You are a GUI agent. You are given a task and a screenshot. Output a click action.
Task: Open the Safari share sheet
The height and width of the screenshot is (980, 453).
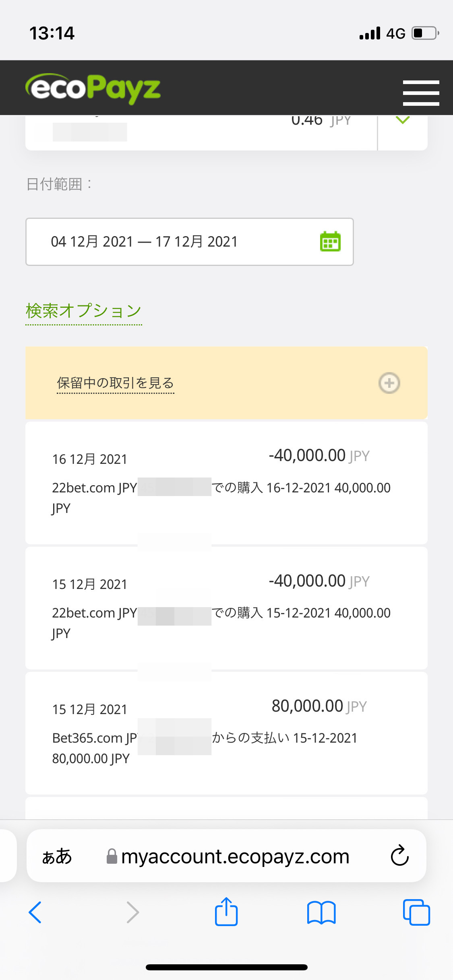tap(226, 911)
